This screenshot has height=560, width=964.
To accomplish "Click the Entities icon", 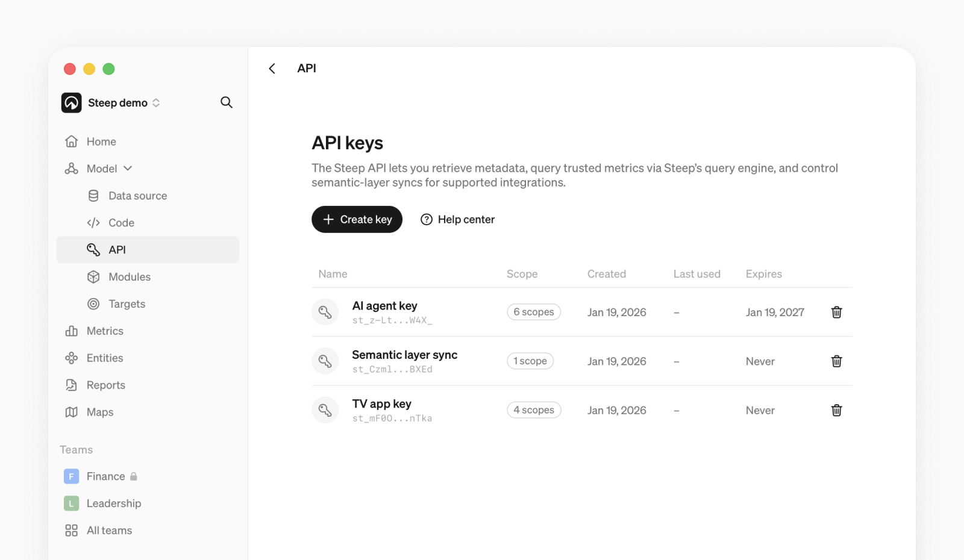I will pos(72,358).
